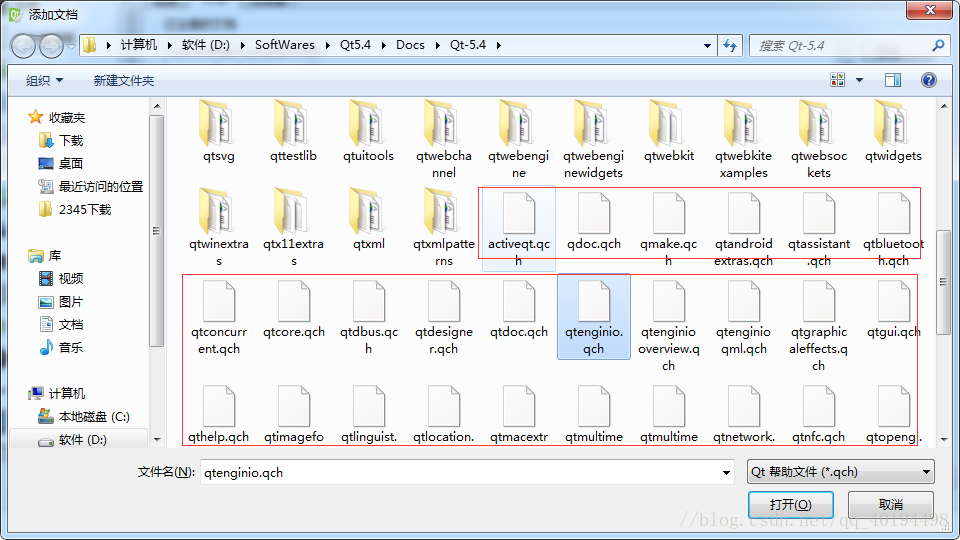
Task: Open the qtwebenginewidgets folder
Action: coord(593,140)
